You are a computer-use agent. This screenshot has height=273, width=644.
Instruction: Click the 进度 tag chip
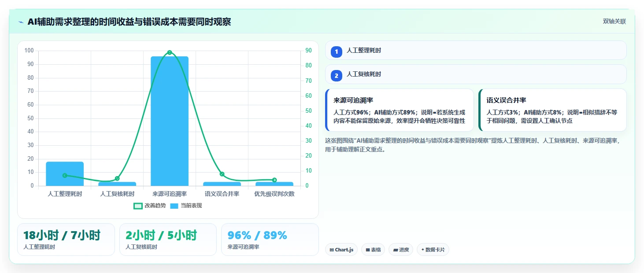pyautogui.click(x=401, y=250)
